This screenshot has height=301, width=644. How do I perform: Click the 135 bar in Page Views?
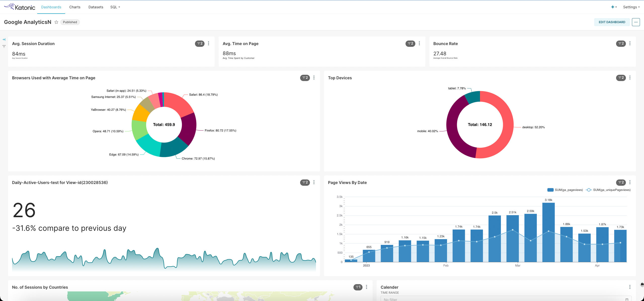click(x=351, y=260)
